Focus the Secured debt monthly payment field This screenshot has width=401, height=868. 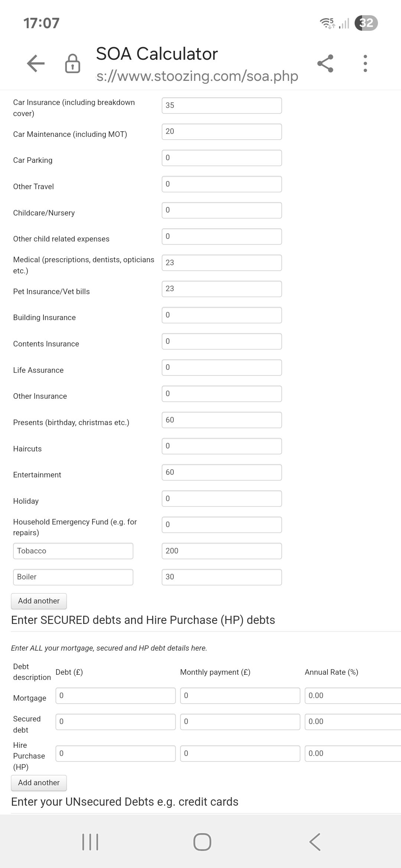click(240, 721)
